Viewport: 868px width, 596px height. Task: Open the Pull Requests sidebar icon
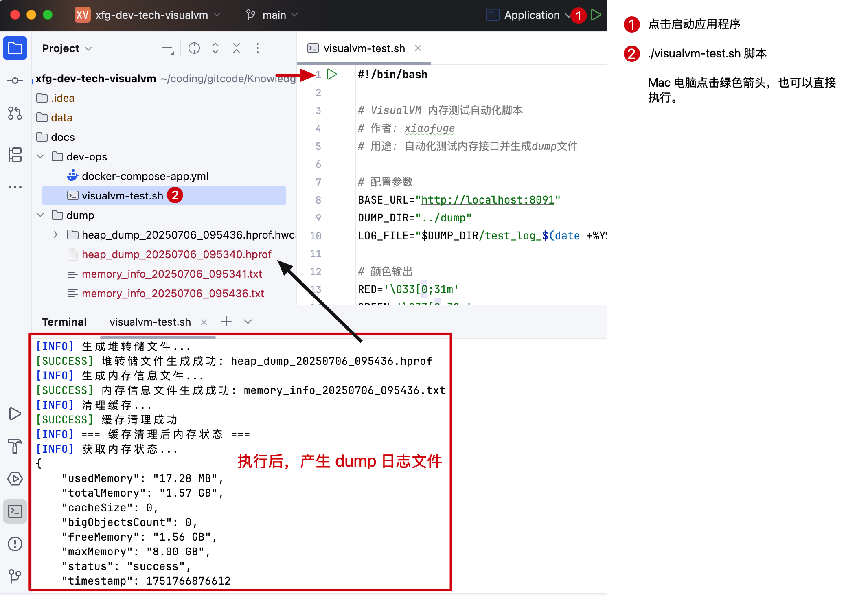pos(15,113)
